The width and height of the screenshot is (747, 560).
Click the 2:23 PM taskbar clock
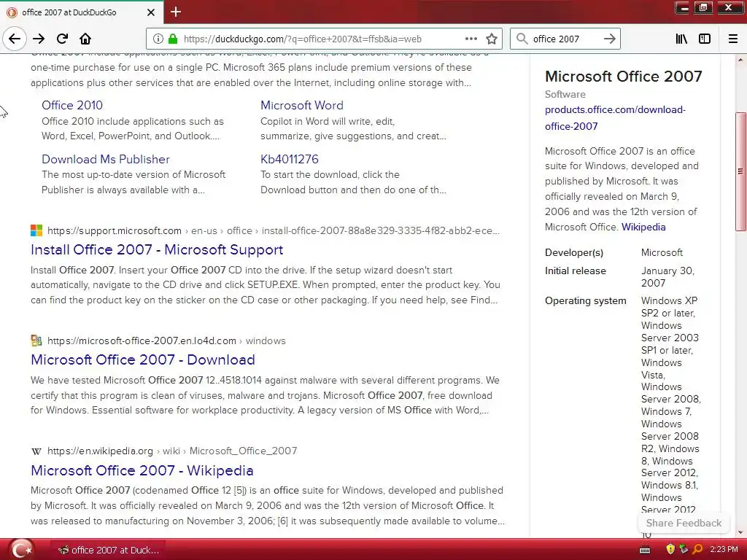click(x=724, y=550)
